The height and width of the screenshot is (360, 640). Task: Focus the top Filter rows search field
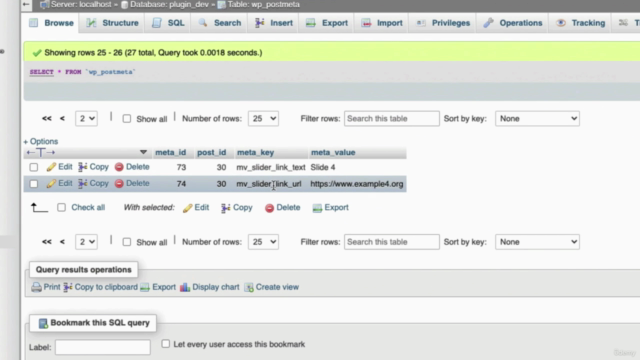coord(392,118)
